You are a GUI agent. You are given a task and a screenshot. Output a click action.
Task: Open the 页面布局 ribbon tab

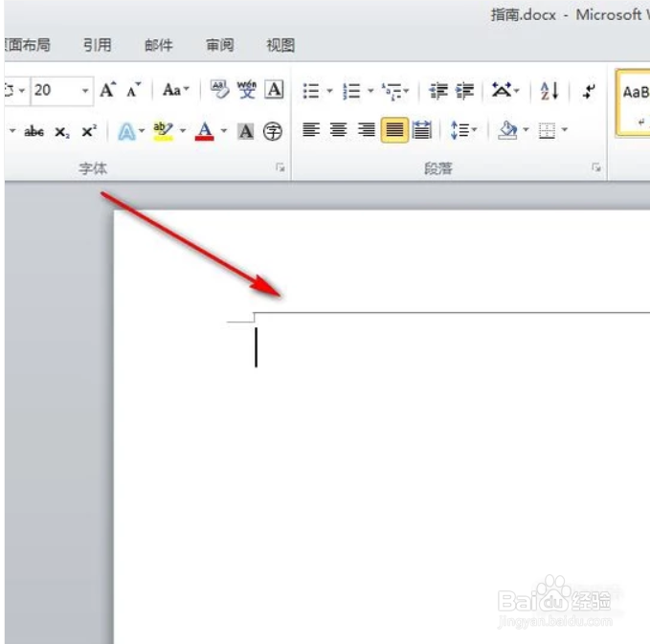[28, 45]
